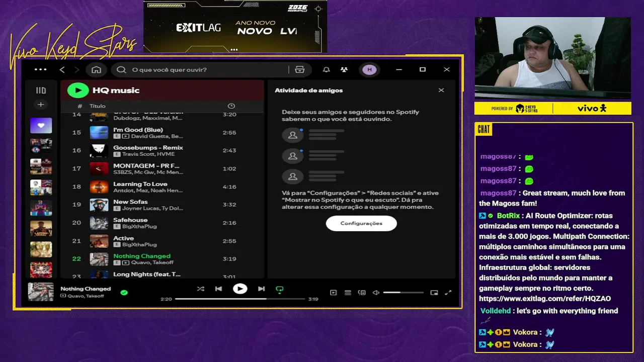
Task: Open the connect to a device icon
Action: (x=361, y=293)
